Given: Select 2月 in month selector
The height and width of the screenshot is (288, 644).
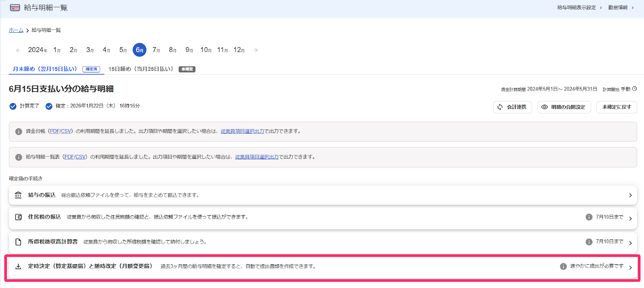Looking at the screenshot, I should (x=73, y=50).
